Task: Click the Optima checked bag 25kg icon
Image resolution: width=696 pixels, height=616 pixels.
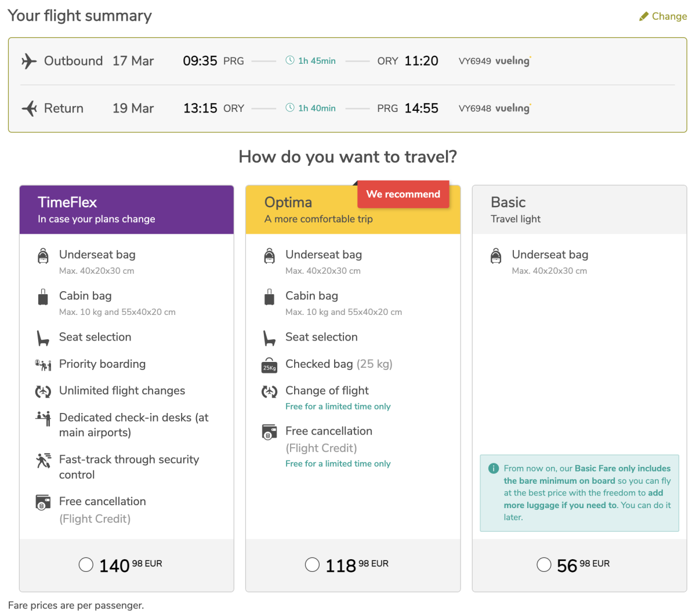Action: click(x=269, y=365)
